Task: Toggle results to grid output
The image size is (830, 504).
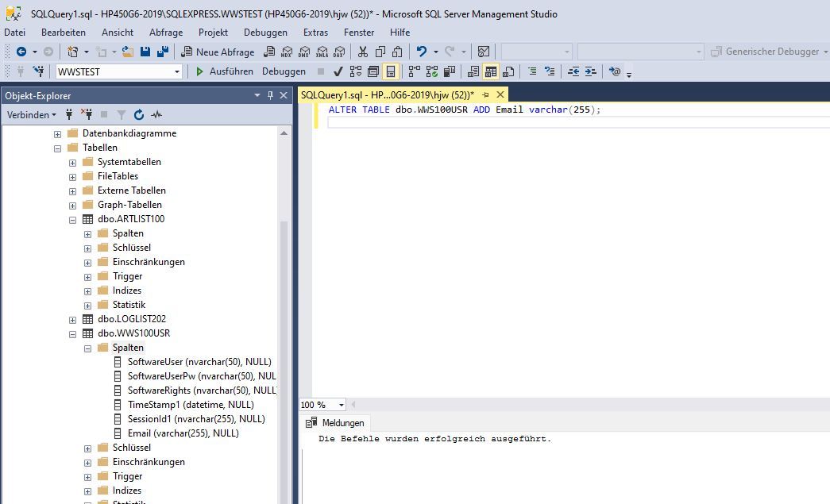Action: [491, 71]
